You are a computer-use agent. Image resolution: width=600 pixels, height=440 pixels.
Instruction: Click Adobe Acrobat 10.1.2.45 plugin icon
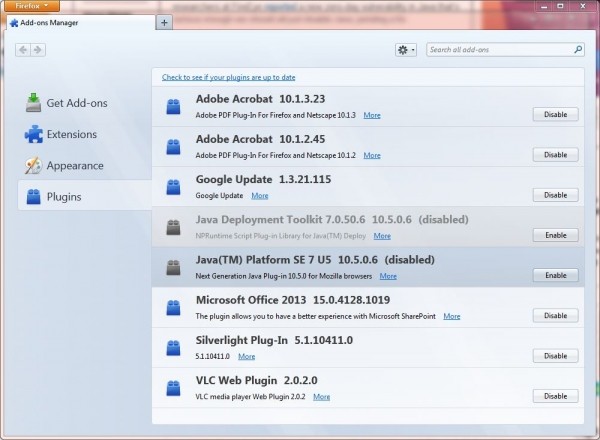click(173, 147)
